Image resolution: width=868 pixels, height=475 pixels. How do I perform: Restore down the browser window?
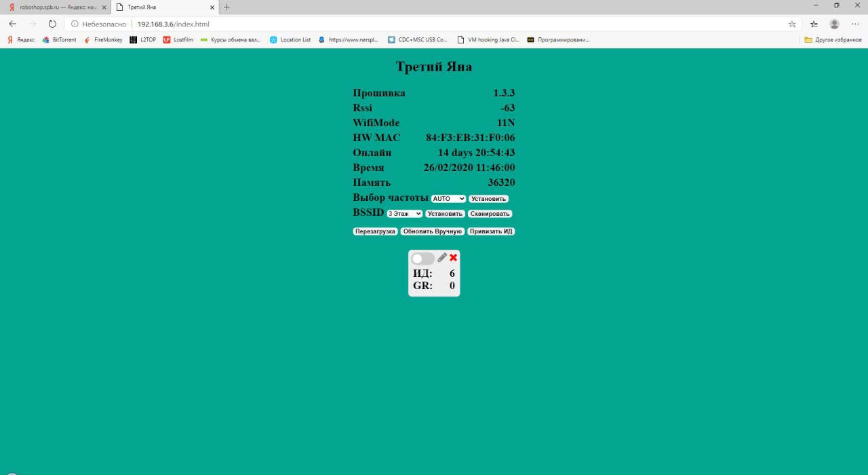(836, 5)
